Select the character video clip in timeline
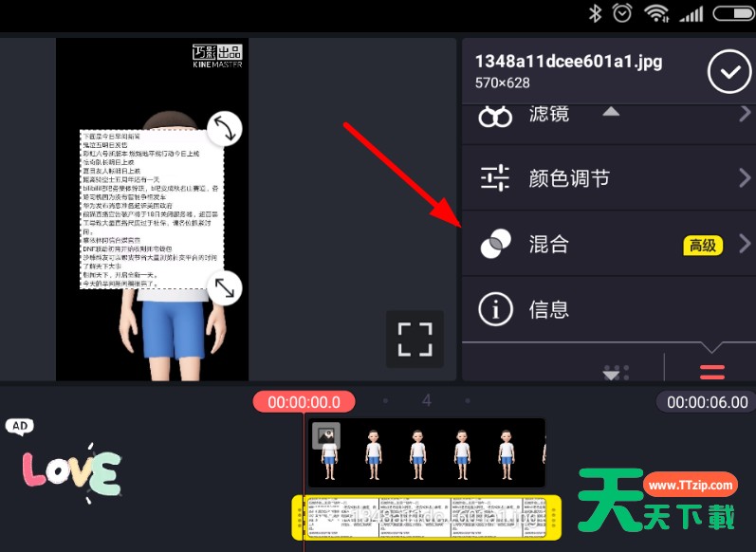Viewport: 756px width, 552px height. pyautogui.click(x=427, y=452)
